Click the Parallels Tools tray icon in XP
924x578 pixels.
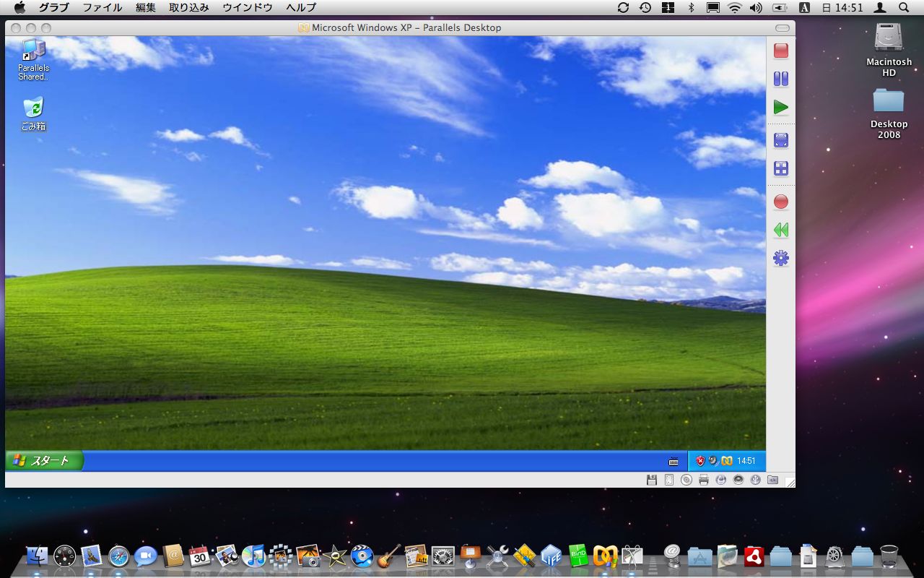coord(727,461)
